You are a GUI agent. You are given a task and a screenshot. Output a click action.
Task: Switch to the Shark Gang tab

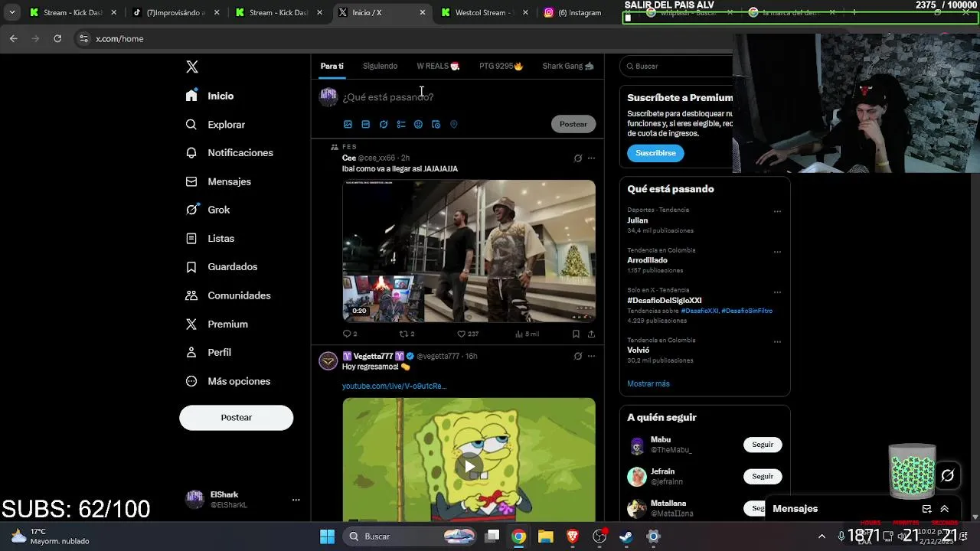[x=568, y=66]
